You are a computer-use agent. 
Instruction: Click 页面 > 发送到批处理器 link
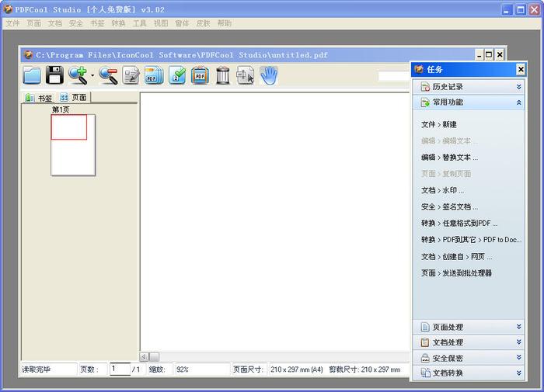click(x=456, y=273)
